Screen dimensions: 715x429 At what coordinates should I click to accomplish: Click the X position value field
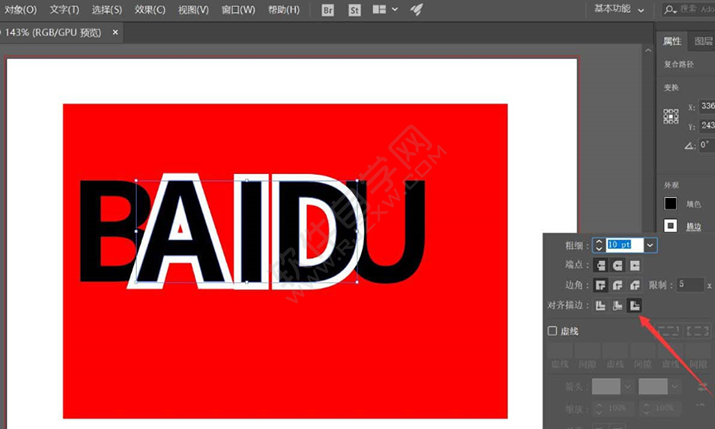707,106
